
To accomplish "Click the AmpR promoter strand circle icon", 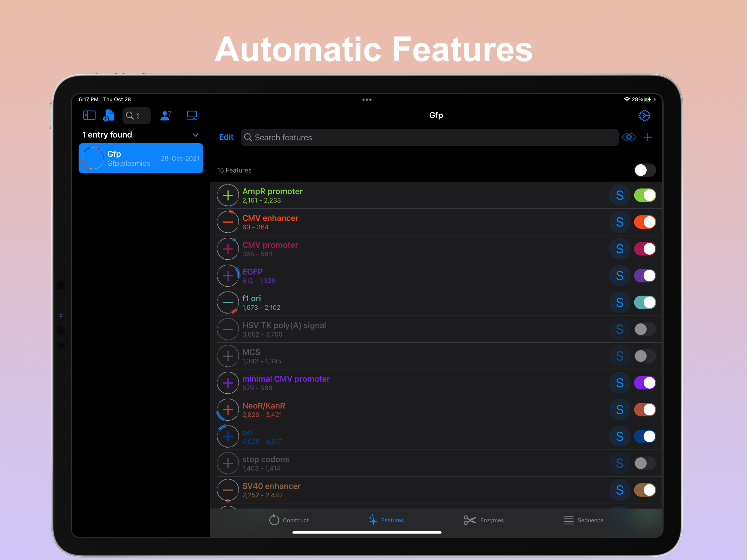I will pyautogui.click(x=228, y=195).
